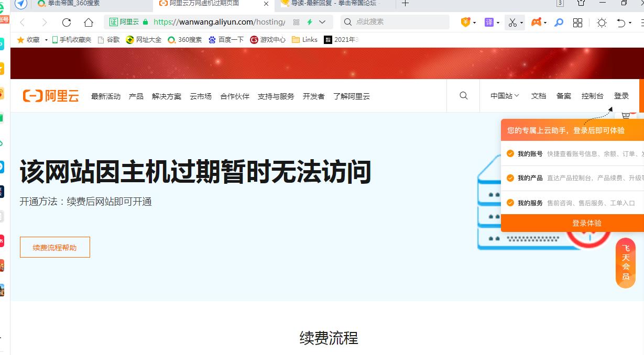Open the purple 译 translate extension
Viewport: 644px width, 355px height.
[x=489, y=23]
